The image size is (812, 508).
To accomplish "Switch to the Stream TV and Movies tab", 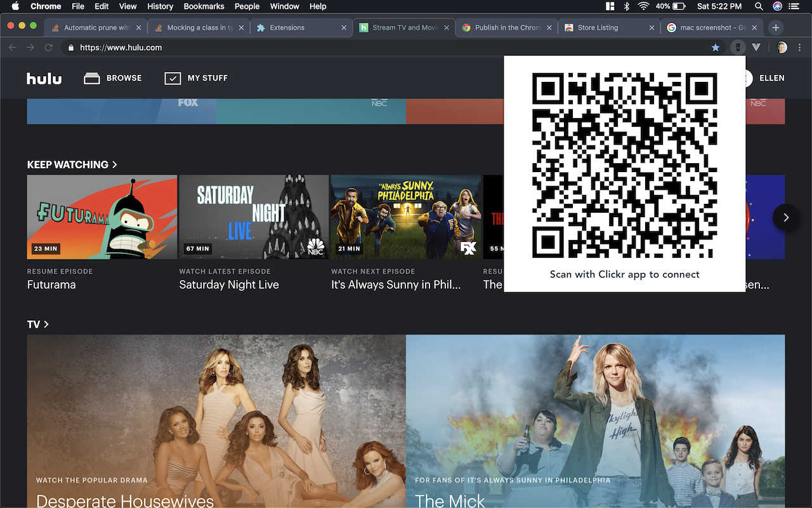I will pos(405,27).
